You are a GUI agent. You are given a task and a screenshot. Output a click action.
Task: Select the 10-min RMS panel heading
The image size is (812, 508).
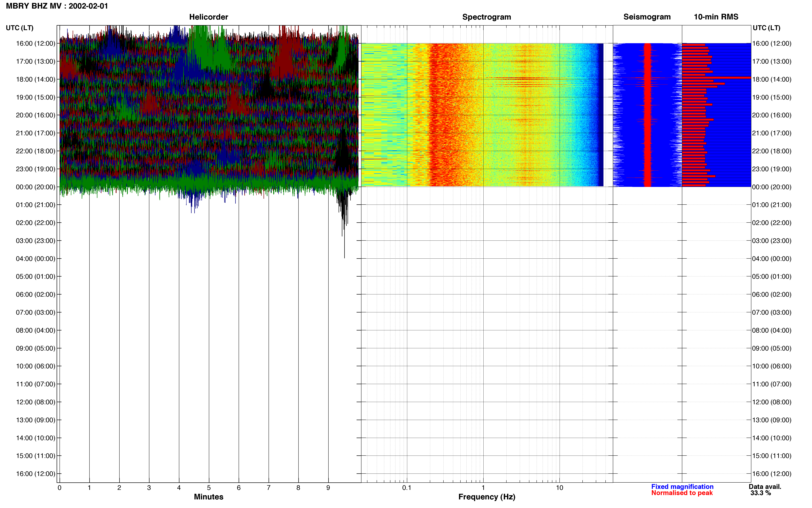pos(716,17)
